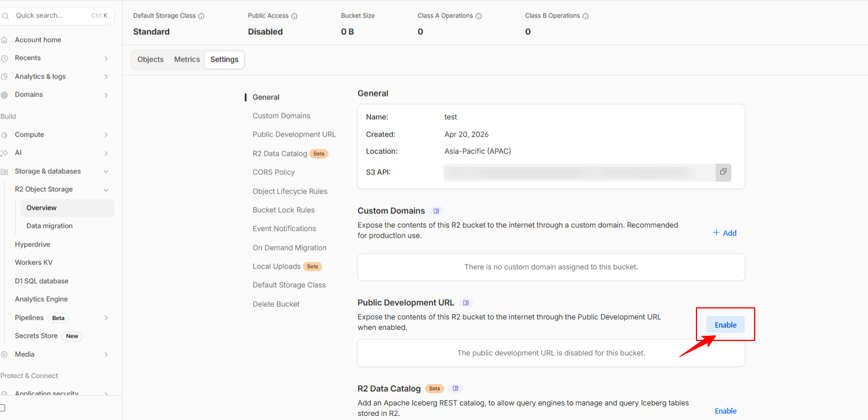Open docs icon next to Custom Domains heading

click(x=437, y=211)
